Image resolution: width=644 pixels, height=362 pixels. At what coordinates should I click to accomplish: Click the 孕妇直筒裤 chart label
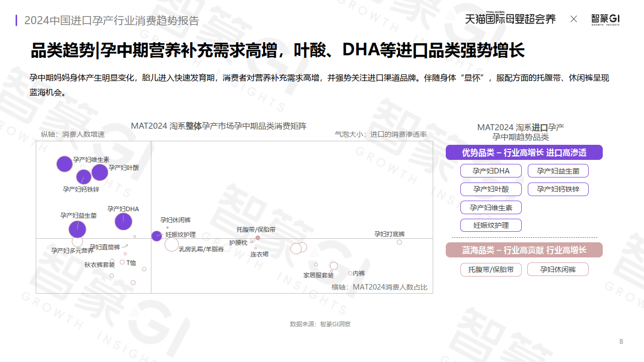(105, 247)
